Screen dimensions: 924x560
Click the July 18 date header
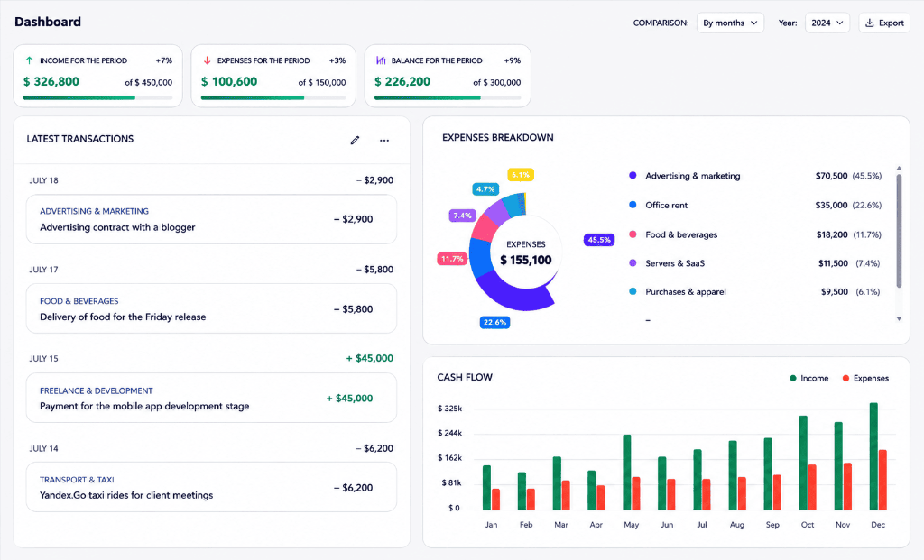click(43, 180)
